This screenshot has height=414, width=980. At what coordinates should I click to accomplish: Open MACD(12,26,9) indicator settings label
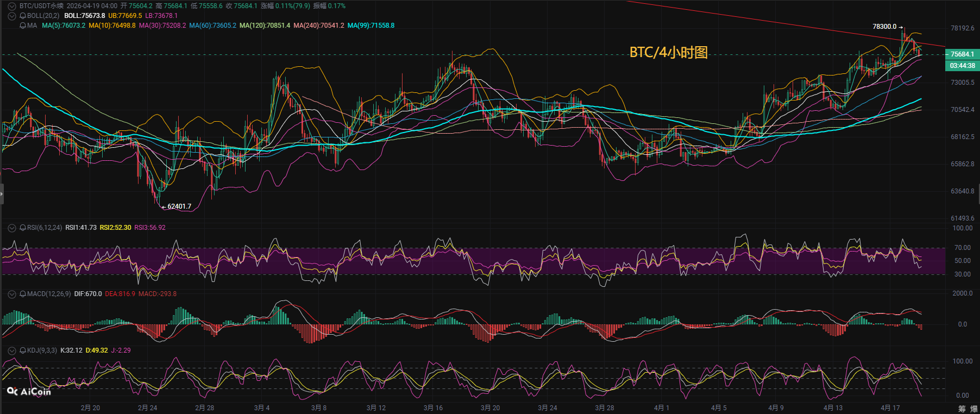(x=49, y=294)
